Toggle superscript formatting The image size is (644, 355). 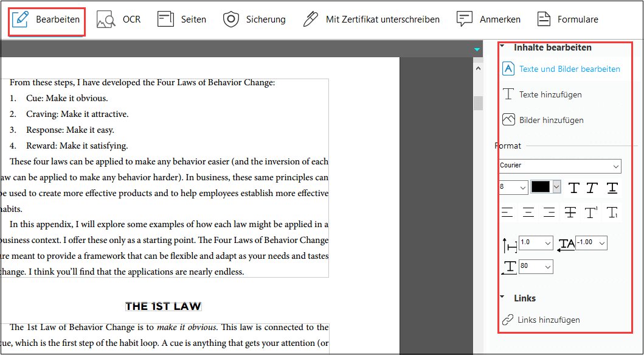[x=592, y=213]
